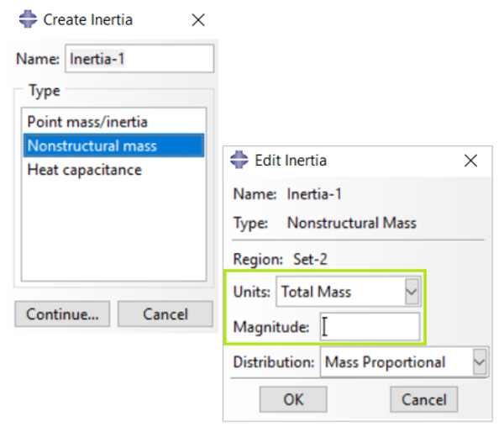
Task: Click the Edit Inertia dialog title icon
Action: 239,160
